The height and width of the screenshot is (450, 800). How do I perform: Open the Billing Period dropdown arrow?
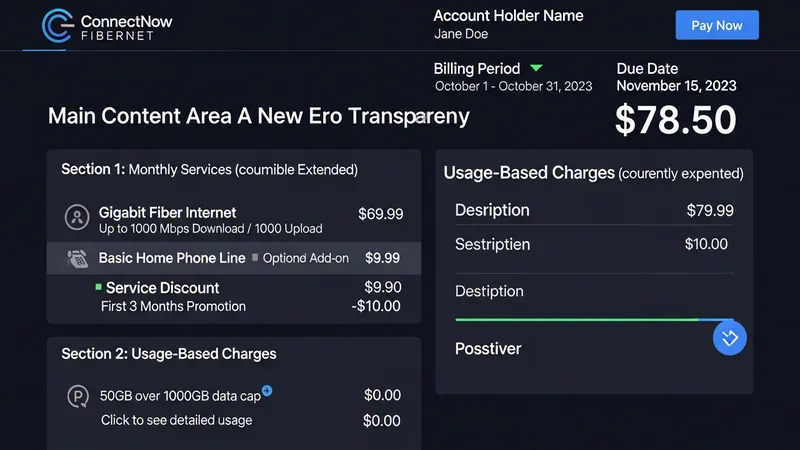[536, 68]
